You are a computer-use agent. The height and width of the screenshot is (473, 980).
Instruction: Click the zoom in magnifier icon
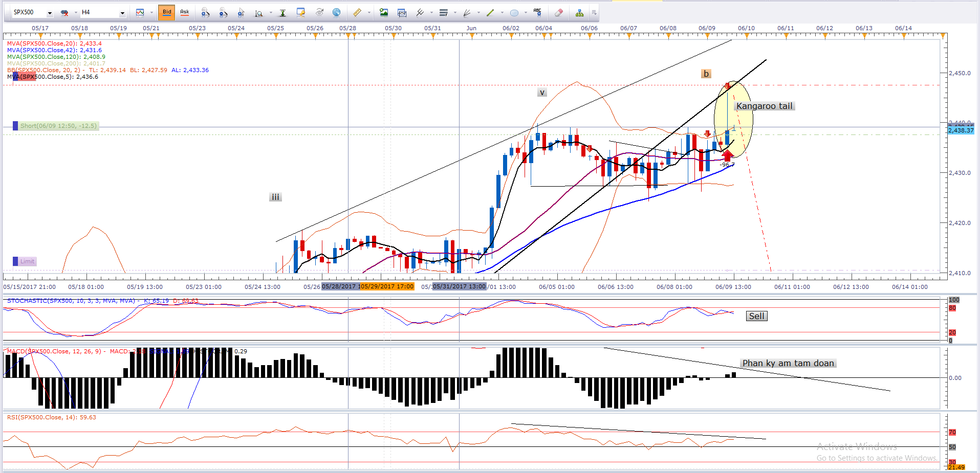[x=205, y=13]
